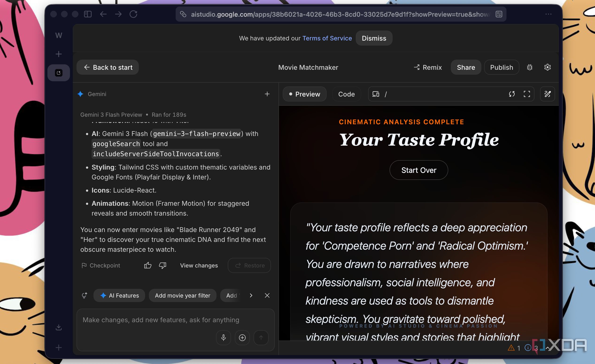The width and height of the screenshot is (595, 364).
Task: Click the site settings icon in address bar
Action: [x=183, y=14]
